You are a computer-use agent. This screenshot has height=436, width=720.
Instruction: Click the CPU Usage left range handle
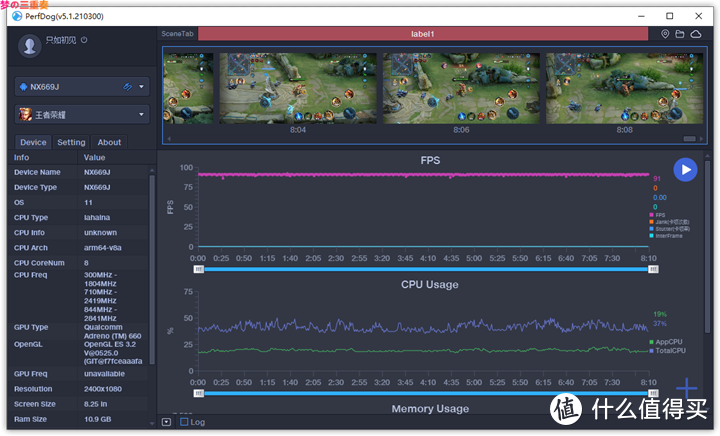(198, 393)
